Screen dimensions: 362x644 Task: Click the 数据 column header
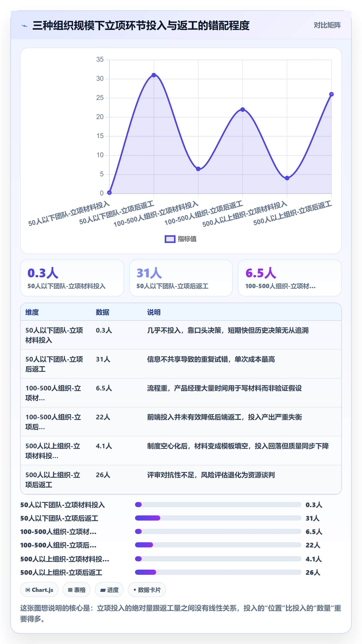click(x=103, y=312)
